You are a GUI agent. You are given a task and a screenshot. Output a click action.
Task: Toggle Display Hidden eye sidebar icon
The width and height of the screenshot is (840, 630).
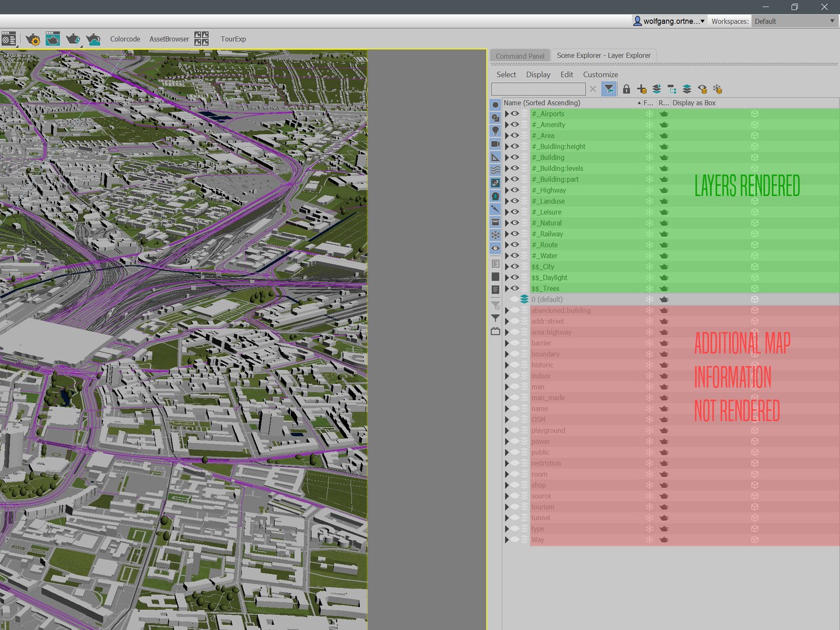pos(495,248)
